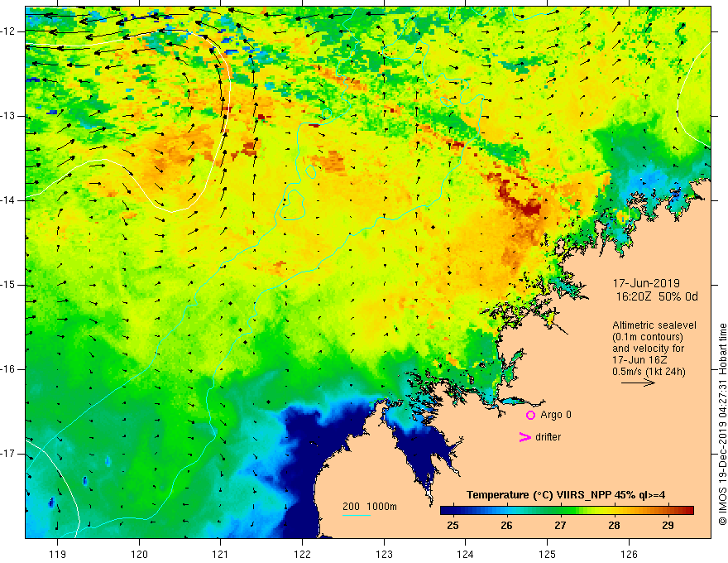Click the temperature color bar at 29°C
728x563 pixels.
(668, 511)
